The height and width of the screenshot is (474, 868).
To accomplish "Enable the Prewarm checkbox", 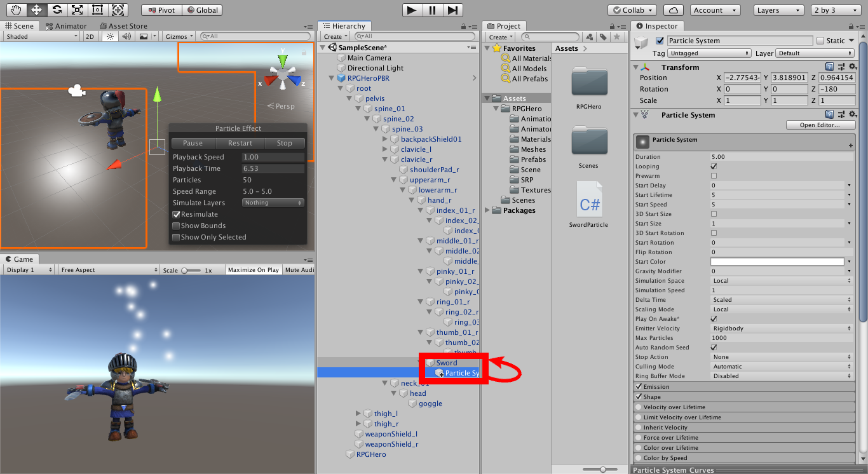I will point(714,176).
